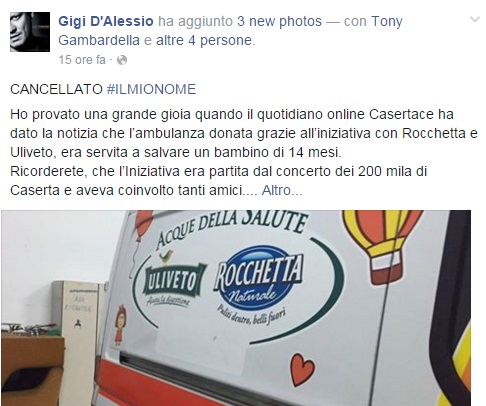Open Gigi D'Alessio's profile picture
486x406 pixels.
30,32
